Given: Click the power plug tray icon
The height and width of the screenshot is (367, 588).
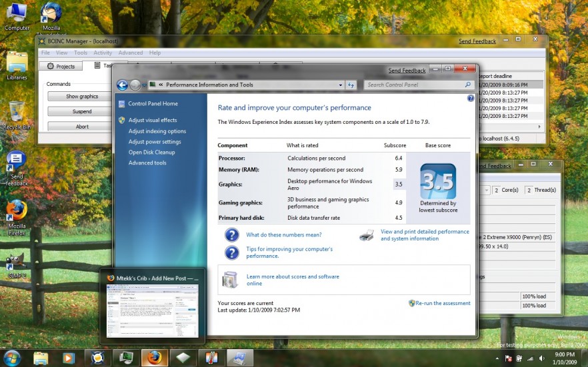Looking at the screenshot, I should coord(519,358).
